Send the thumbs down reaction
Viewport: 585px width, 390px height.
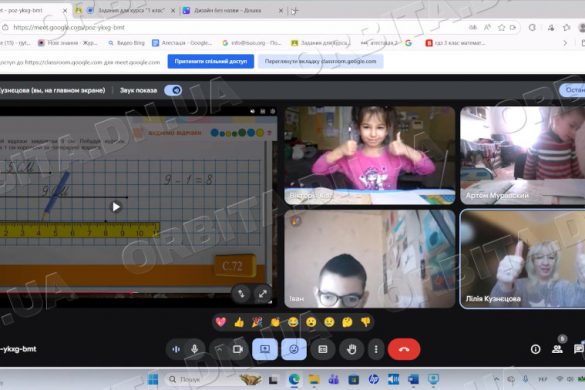[365, 322]
